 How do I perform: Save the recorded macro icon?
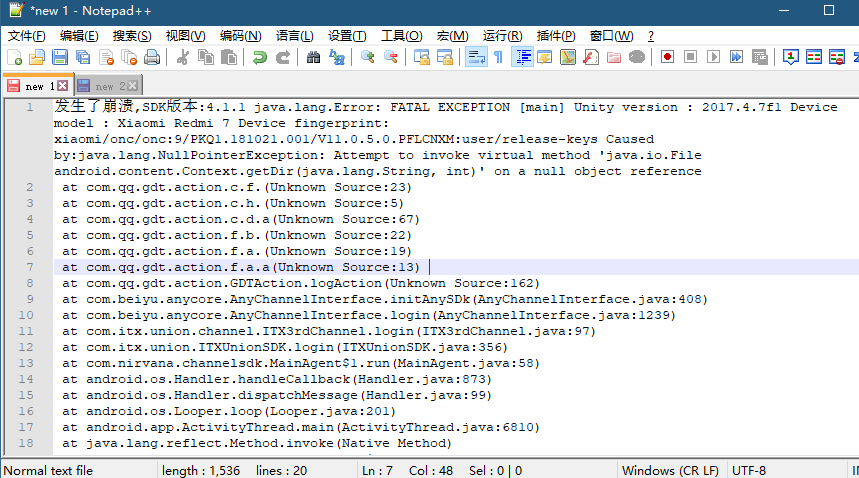pos(759,57)
